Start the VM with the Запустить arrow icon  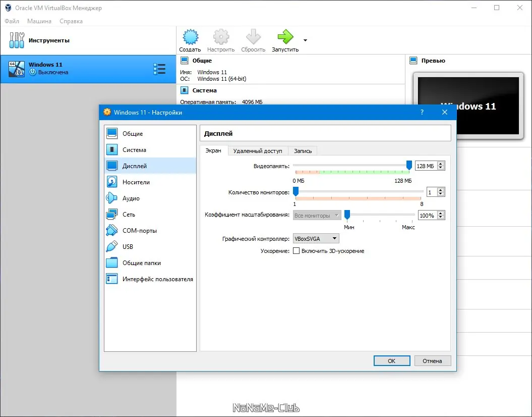tap(285, 37)
